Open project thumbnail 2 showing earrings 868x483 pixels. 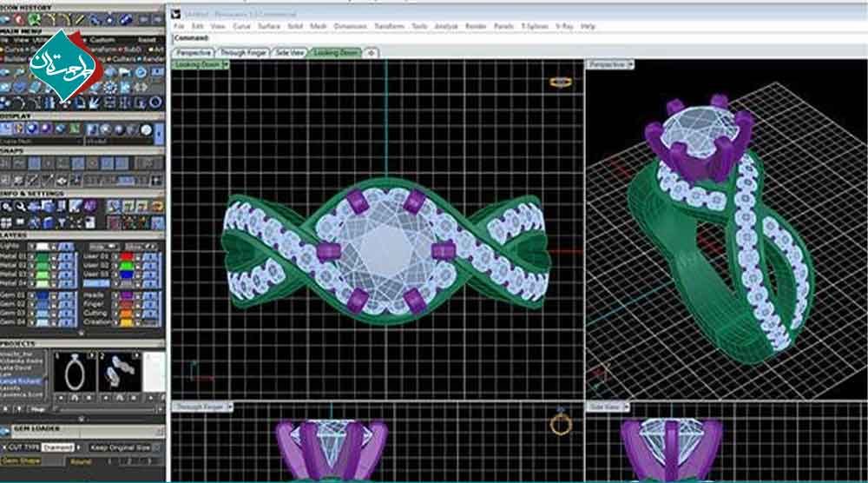click(119, 372)
